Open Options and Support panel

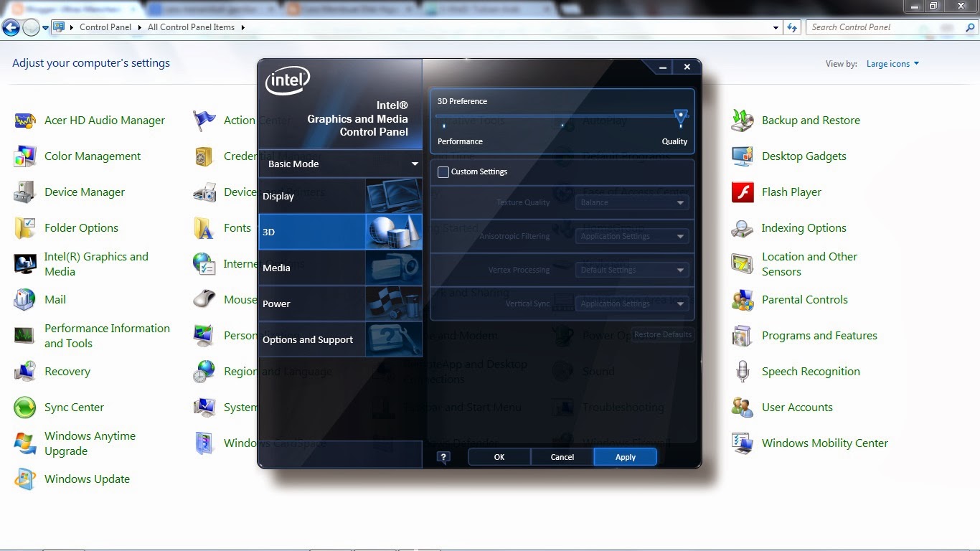point(308,339)
